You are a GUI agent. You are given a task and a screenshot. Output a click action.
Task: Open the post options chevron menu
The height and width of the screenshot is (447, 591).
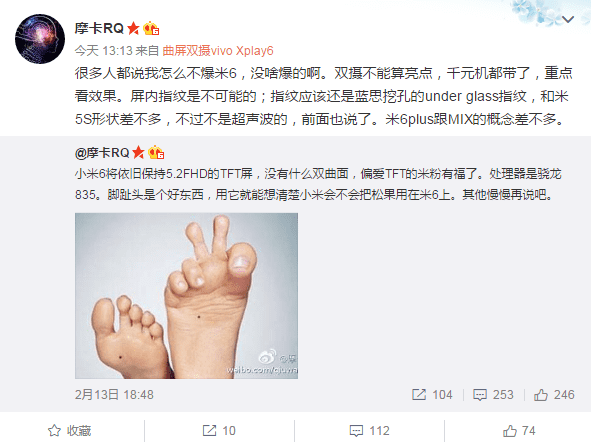(568, 19)
